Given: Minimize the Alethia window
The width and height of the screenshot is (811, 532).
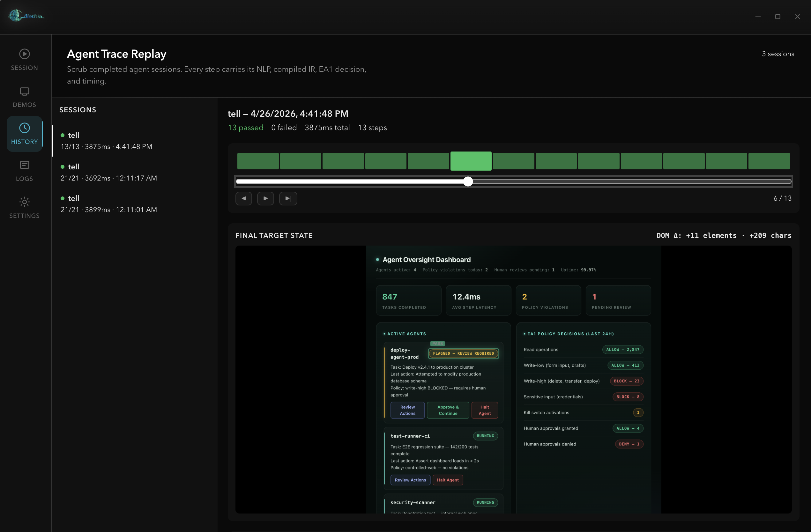Looking at the screenshot, I should coord(758,16).
